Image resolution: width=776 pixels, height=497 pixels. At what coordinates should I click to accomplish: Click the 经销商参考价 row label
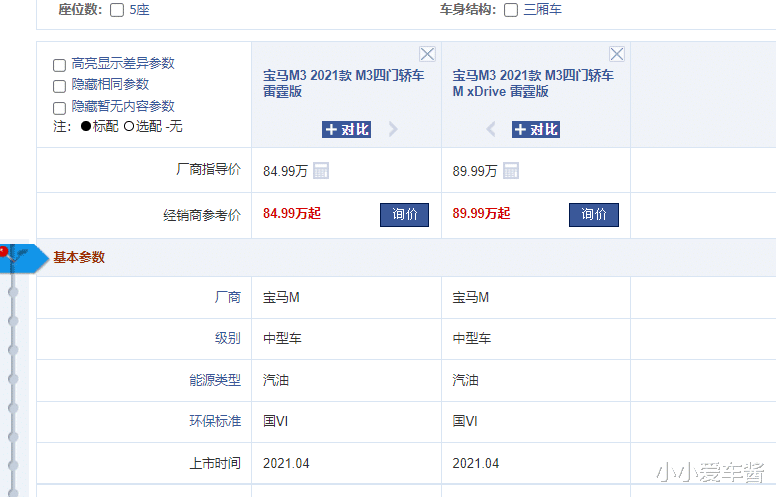pyautogui.click(x=202, y=215)
